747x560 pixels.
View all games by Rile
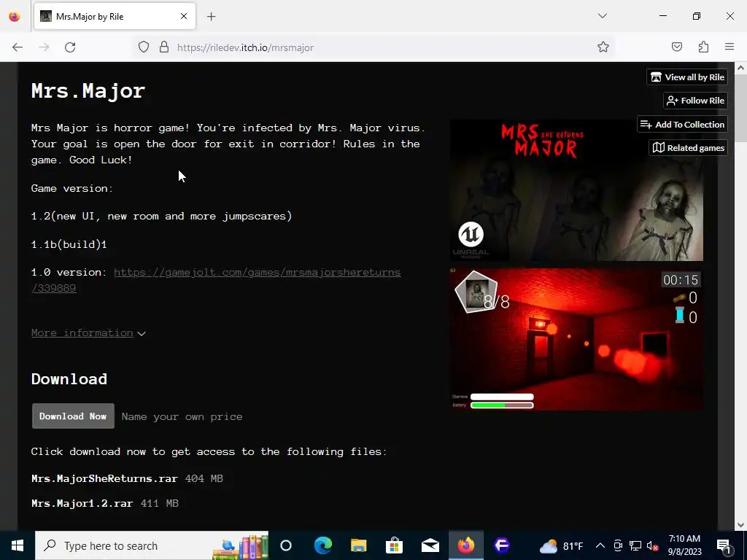[x=687, y=77]
